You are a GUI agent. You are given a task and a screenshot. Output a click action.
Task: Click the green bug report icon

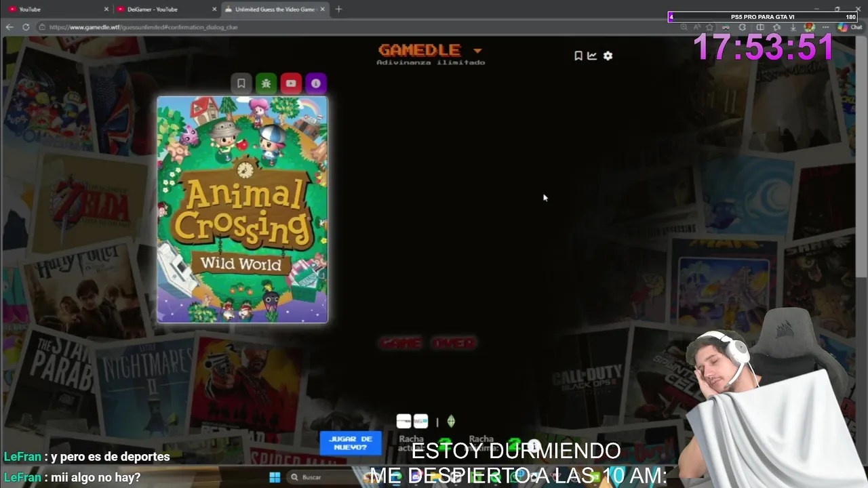pyautogui.click(x=266, y=83)
